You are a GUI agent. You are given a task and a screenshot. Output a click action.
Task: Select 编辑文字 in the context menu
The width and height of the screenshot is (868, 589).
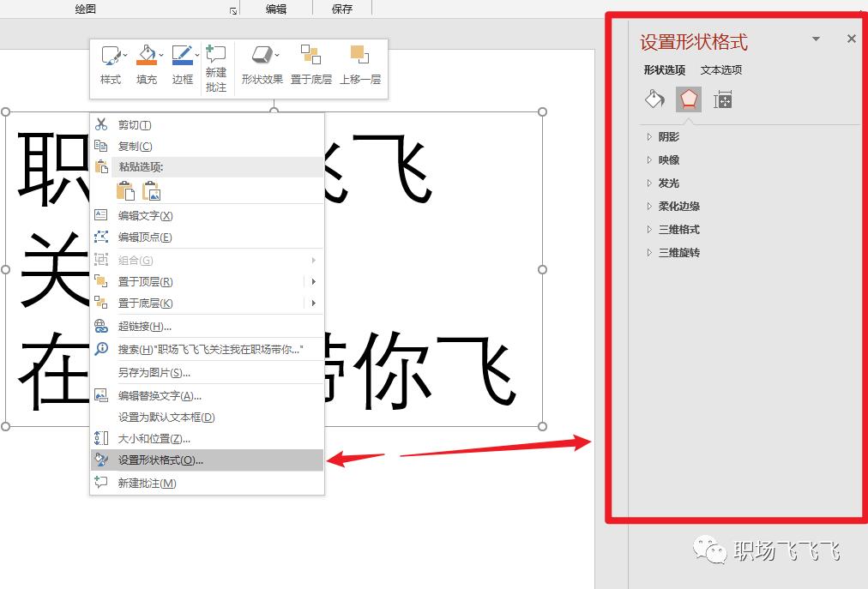pyautogui.click(x=145, y=216)
